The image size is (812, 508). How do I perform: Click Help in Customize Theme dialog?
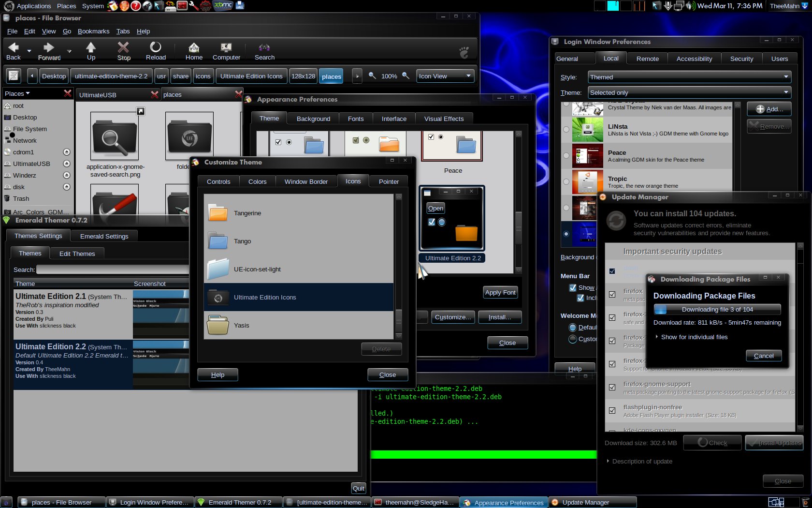pos(217,374)
